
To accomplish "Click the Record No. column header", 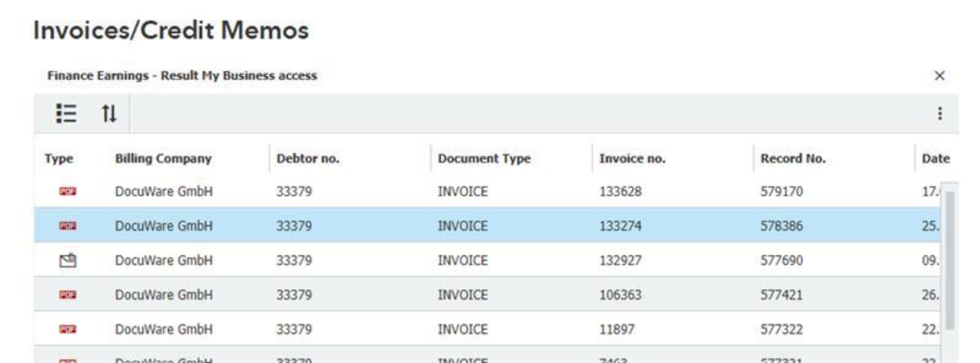I will click(x=792, y=159).
